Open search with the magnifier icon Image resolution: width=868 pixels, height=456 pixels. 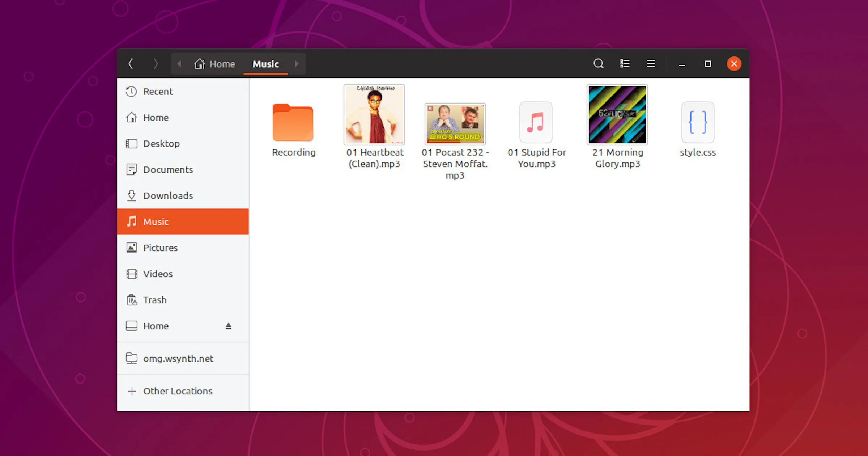click(x=599, y=64)
